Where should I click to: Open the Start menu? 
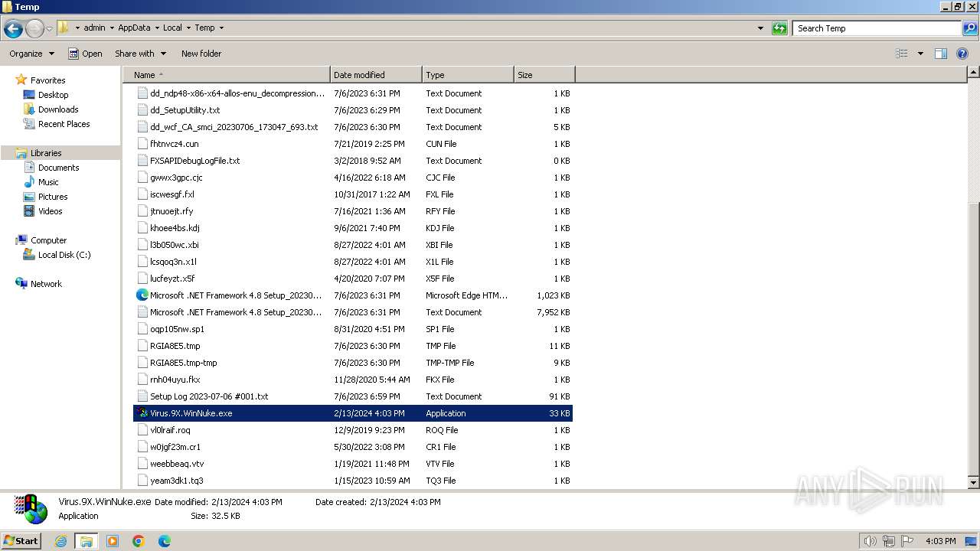[x=21, y=541]
